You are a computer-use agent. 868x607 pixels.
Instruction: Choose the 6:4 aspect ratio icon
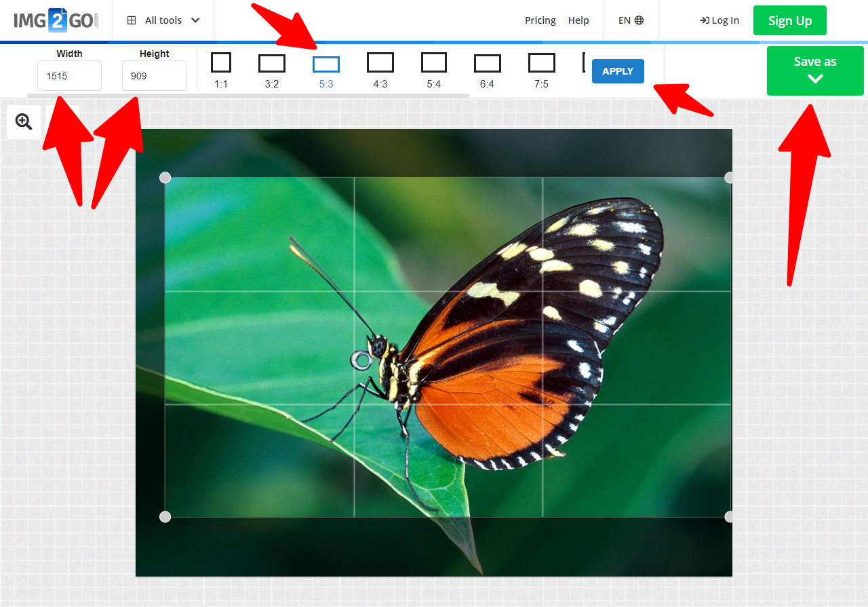(487, 64)
